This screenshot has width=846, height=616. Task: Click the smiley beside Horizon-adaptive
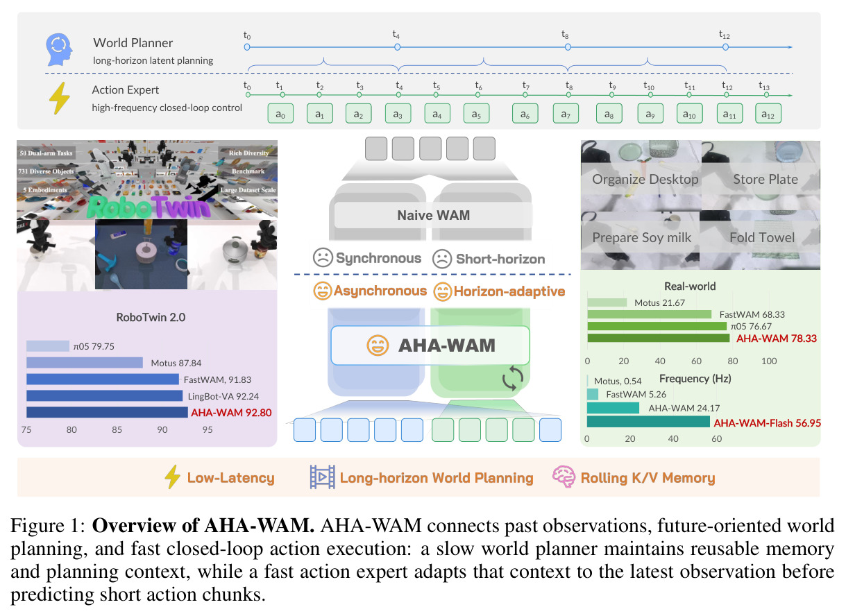coord(442,291)
